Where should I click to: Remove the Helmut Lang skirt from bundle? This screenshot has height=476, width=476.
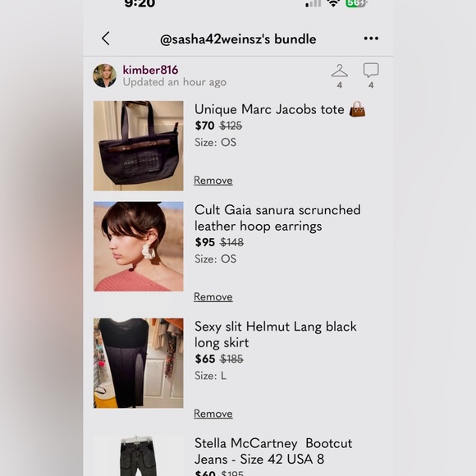point(213,414)
